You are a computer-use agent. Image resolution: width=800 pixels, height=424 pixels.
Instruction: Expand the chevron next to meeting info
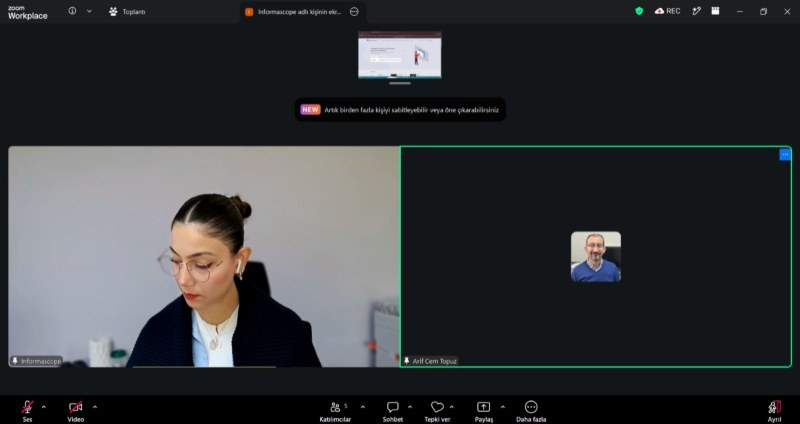[x=89, y=11]
